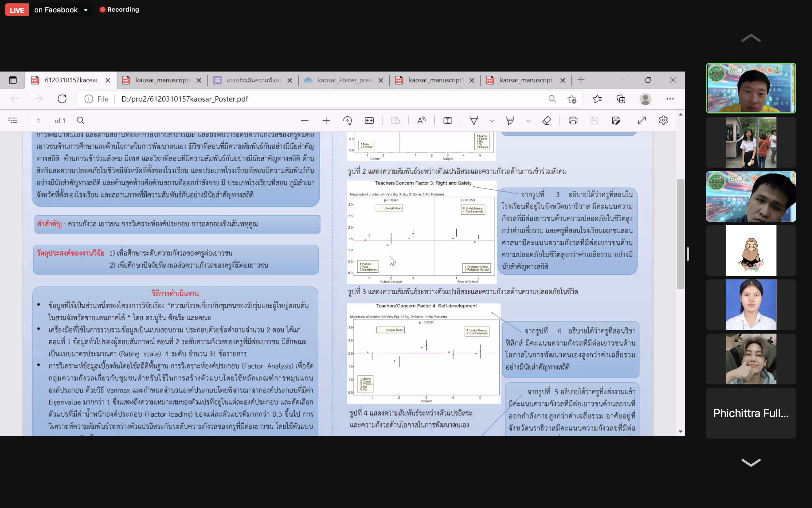Click the scrollbar up arrow
Screen dimensions: 812x508
pyautogui.click(x=680, y=115)
